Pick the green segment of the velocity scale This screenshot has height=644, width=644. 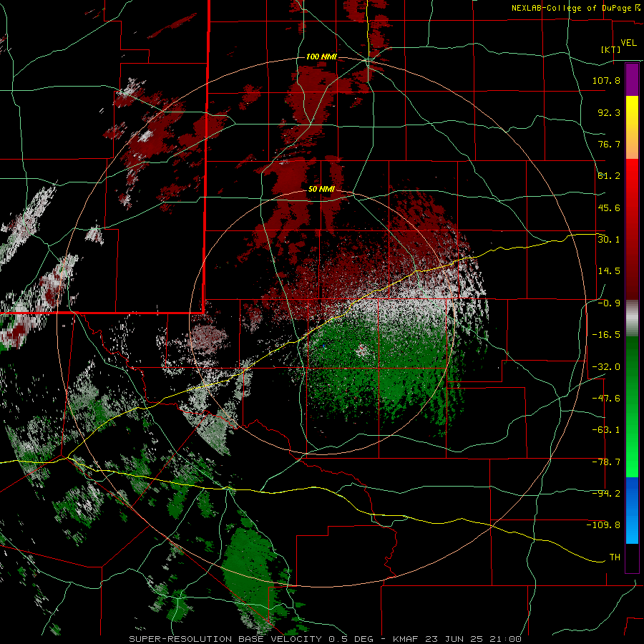pyautogui.click(x=632, y=406)
